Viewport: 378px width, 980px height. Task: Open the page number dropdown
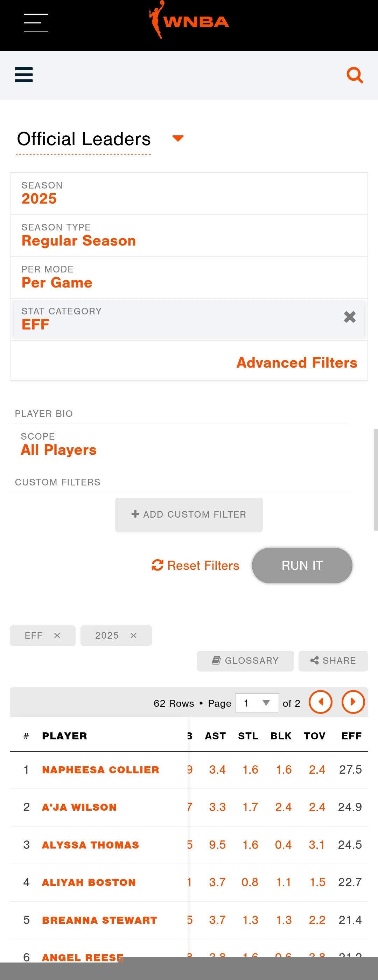[x=257, y=703]
